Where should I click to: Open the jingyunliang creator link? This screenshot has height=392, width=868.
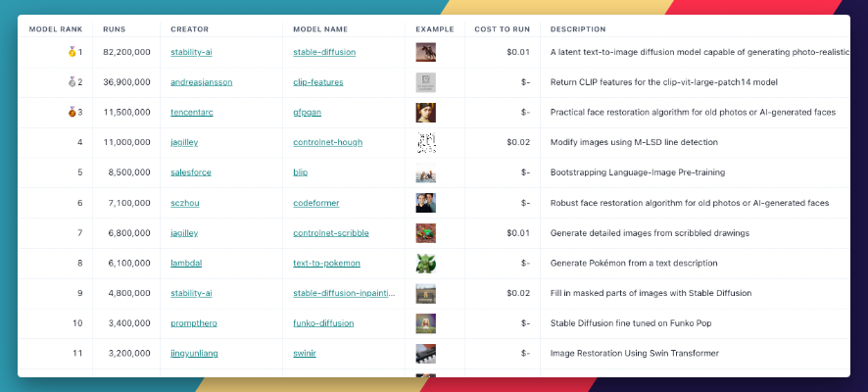tap(194, 353)
